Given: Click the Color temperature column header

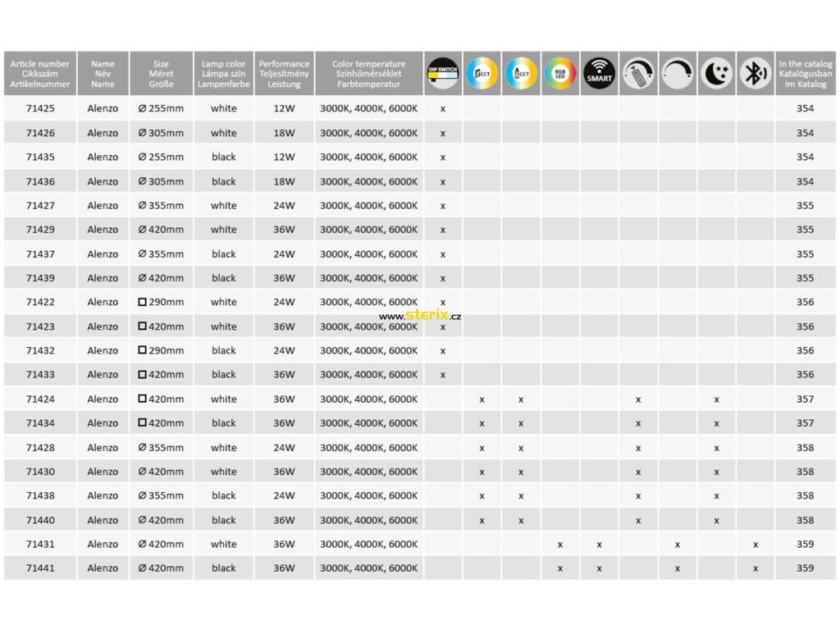Looking at the screenshot, I should click(x=368, y=74).
